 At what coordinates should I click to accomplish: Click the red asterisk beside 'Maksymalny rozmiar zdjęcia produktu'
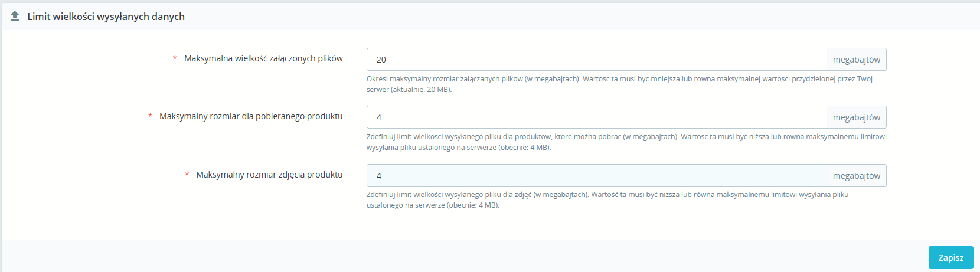pos(187,175)
